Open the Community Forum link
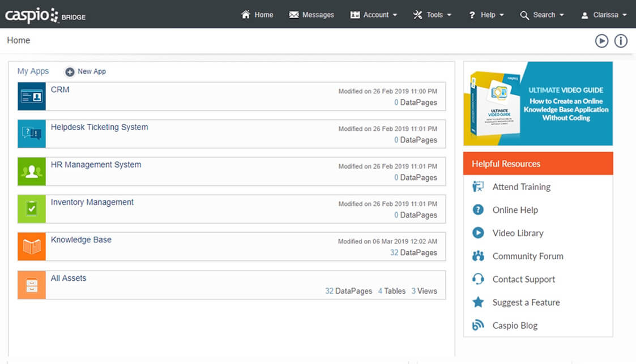 tap(528, 256)
